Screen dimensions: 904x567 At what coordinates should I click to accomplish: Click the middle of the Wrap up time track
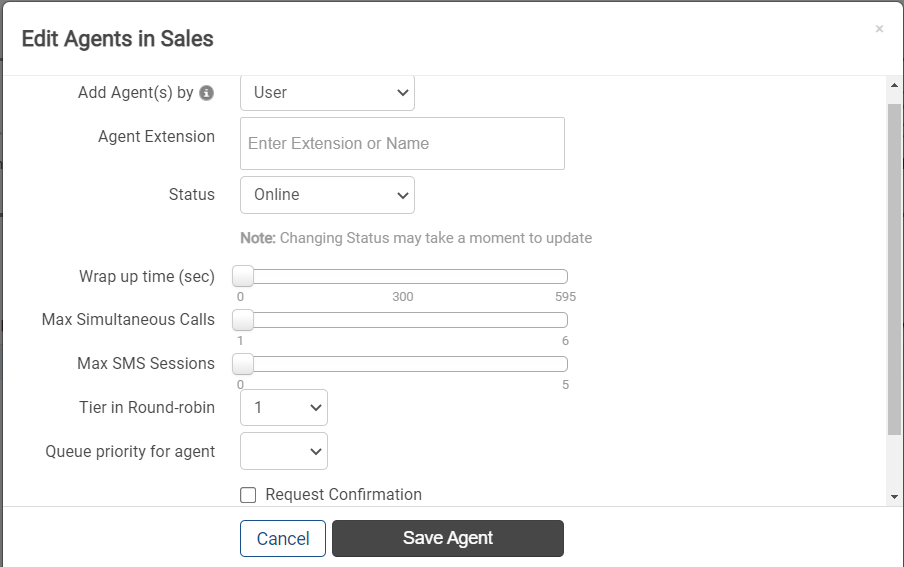(x=400, y=276)
